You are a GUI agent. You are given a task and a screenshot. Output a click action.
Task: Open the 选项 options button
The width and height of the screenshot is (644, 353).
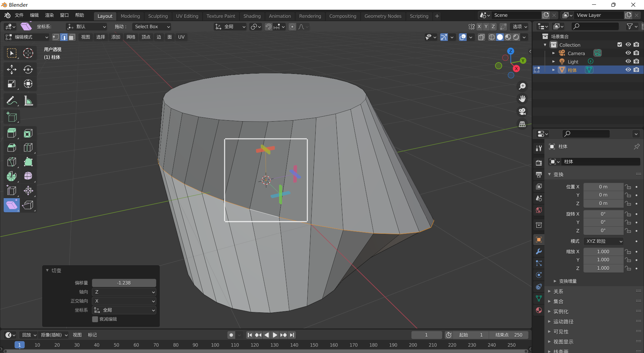click(x=520, y=27)
